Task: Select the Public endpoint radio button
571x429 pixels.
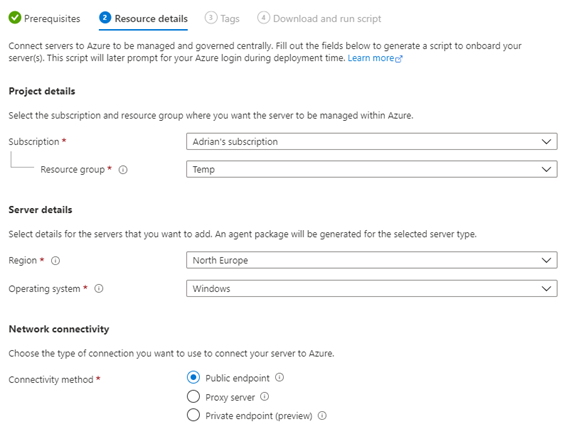Action: point(193,378)
